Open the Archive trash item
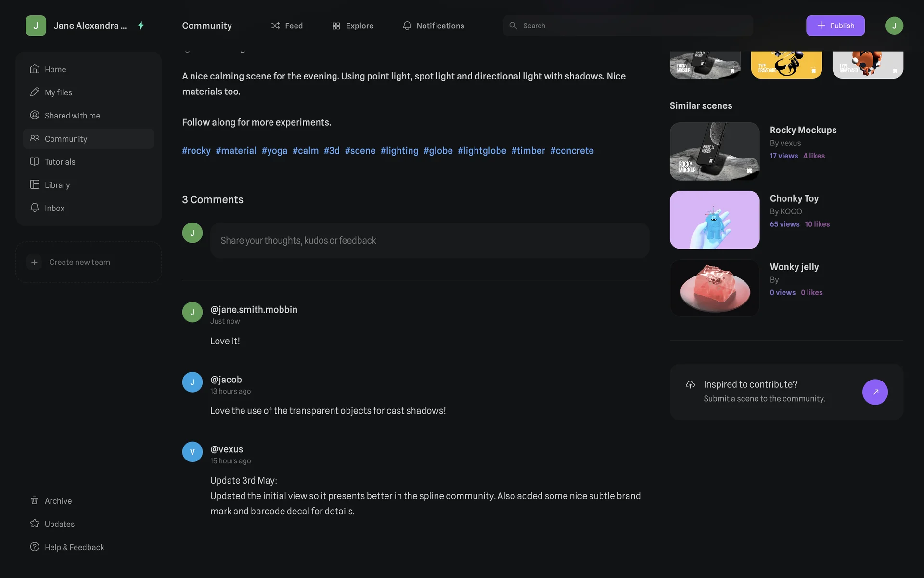This screenshot has height=578, width=924. (x=58, y=501)
